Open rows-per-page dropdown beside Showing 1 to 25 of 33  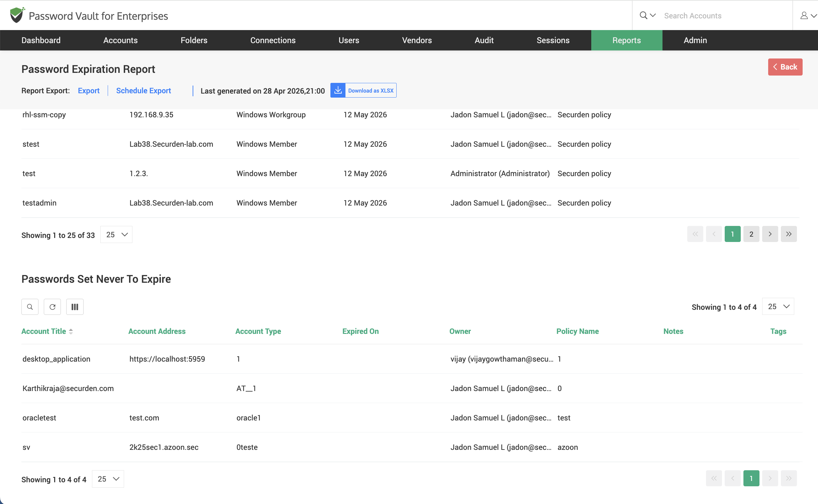116,235
